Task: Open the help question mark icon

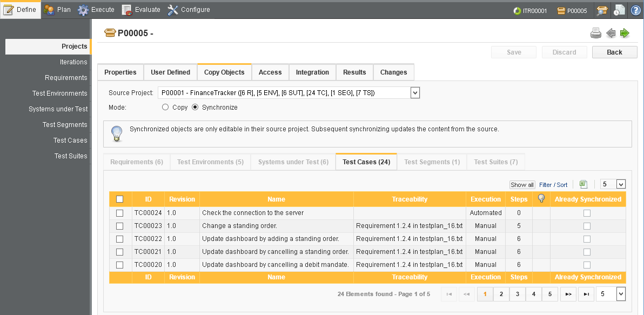Action: 636,11
